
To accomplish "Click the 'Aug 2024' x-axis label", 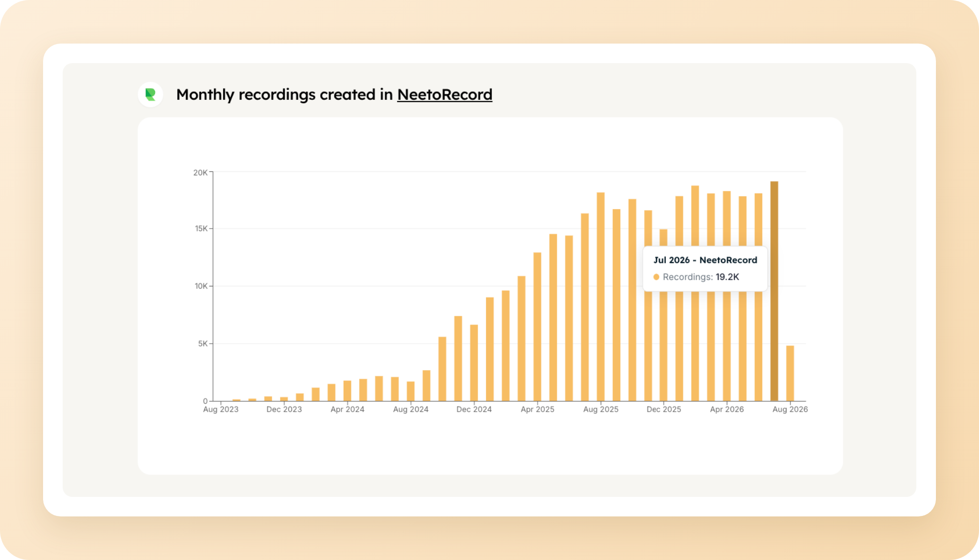I will tap(411, 409).
